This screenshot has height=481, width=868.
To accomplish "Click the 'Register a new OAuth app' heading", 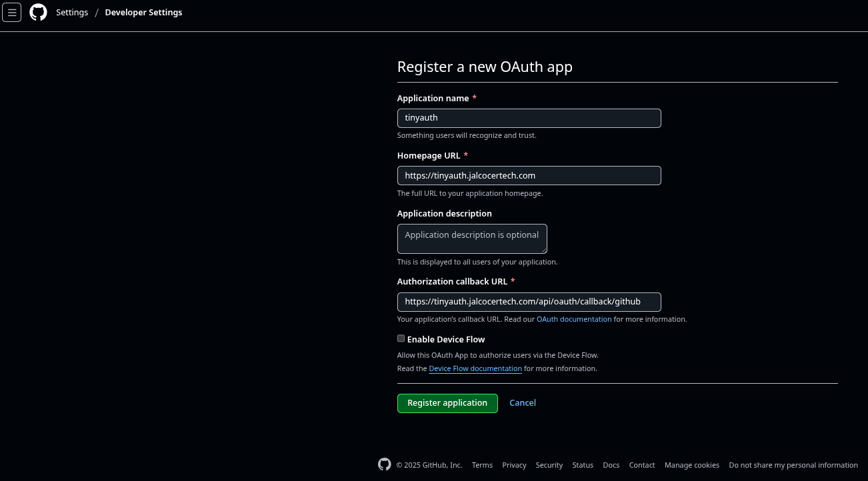I will pos(485,67).
